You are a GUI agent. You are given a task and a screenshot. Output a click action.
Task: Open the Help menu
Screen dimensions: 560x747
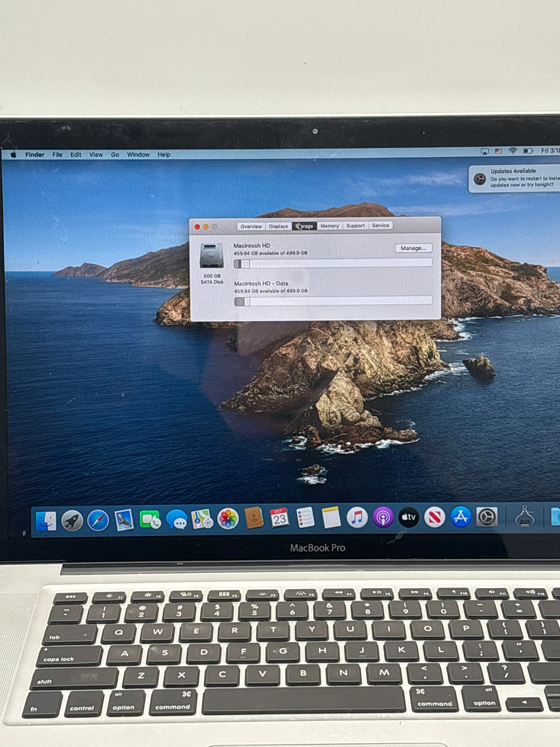(x=164, y=155)
